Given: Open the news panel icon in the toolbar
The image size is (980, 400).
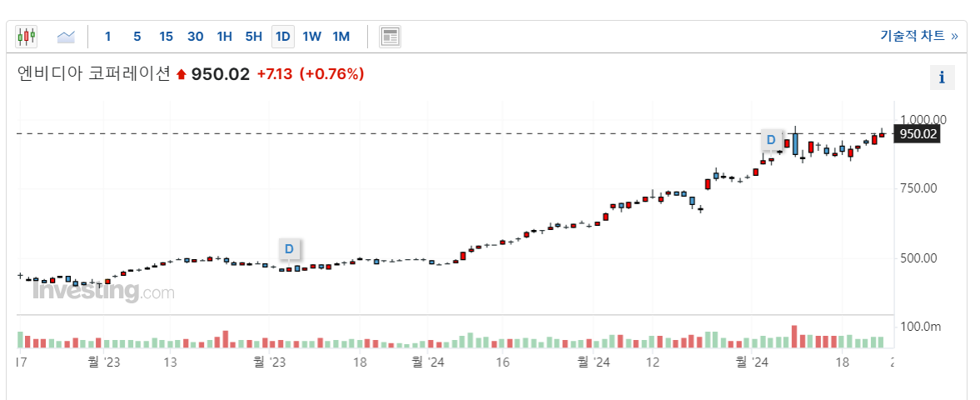Looking at the screenshot, I should pos(390,37).
